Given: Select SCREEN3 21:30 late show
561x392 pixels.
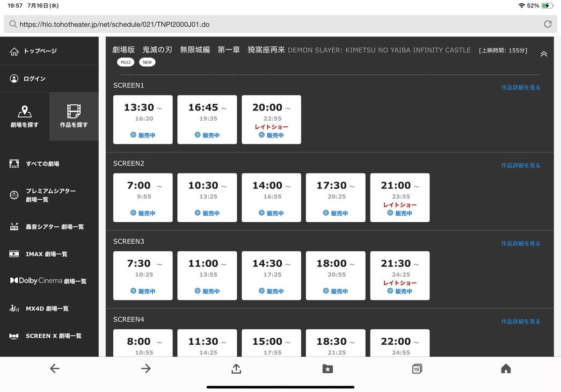Looking at the screenshot, I should click(400, 276).
